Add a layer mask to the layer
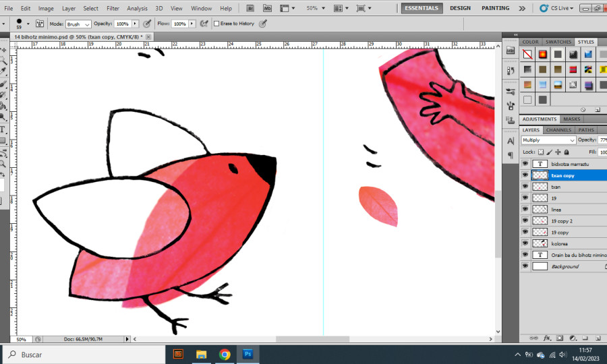Screen dimensions: 607x364 click(x=558, y=338)
